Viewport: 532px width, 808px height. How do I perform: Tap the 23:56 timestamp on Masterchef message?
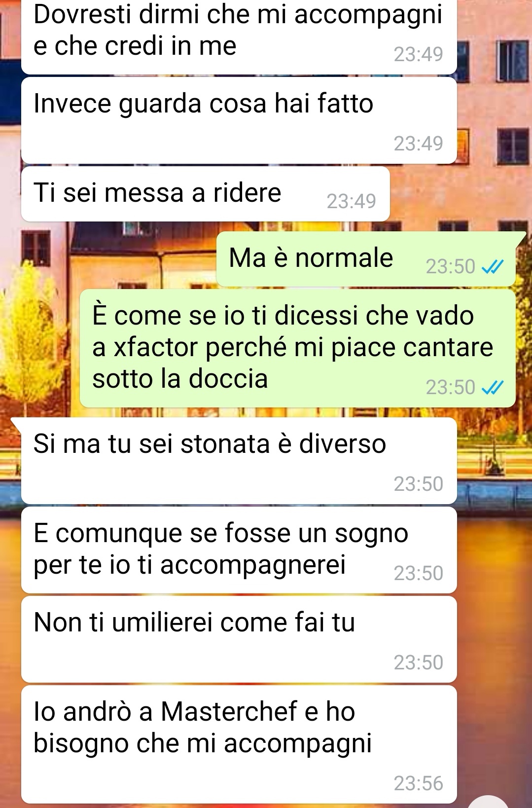pos(419,783)
